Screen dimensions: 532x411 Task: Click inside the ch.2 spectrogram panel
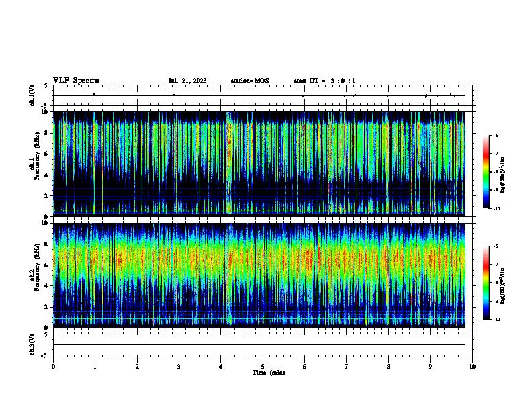259,275
